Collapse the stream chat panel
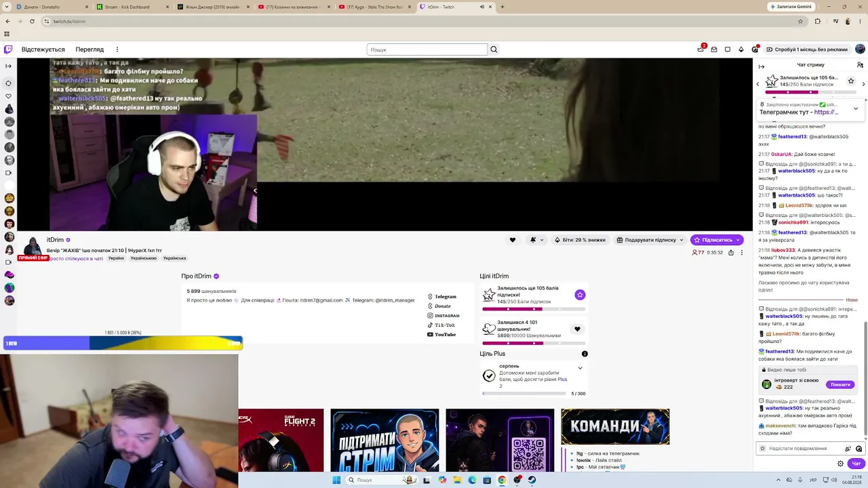Viewport: 868px width, 488px height. pyautogui.click(x=762, y=66)
